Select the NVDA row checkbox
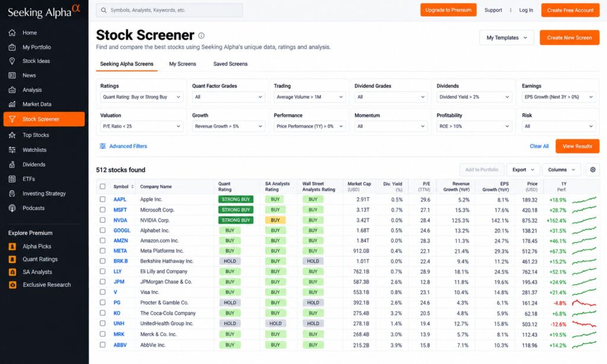 (103, 220)
